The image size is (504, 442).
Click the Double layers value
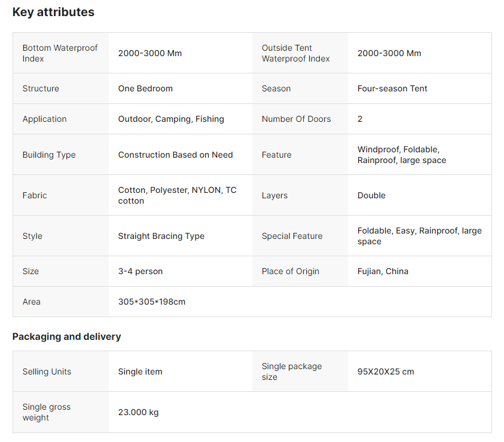tap(371, 195)
